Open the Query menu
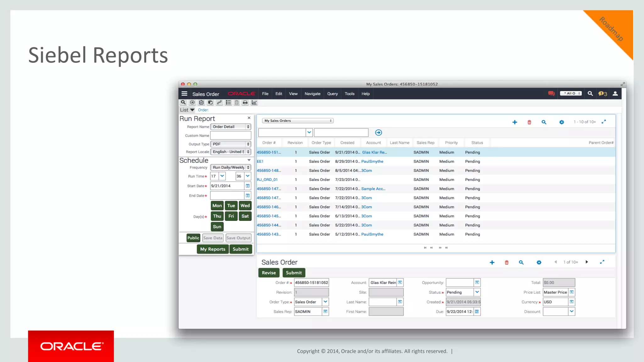The image size is (644, 362). pyautogui.click(x=332, y=94)
